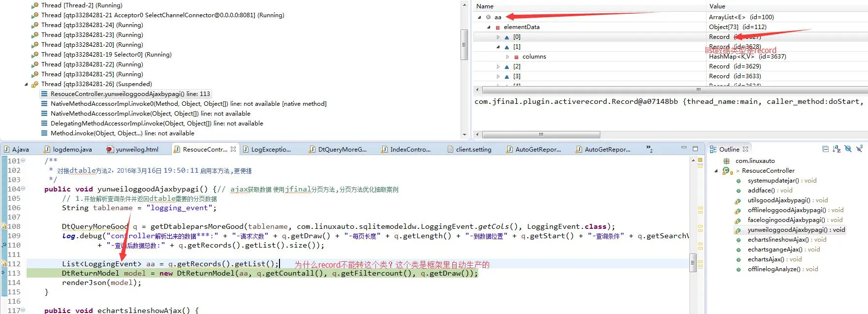The image size is (868, 314).
Task: Click current instruction pointer line 113
Action: point(3,273)
